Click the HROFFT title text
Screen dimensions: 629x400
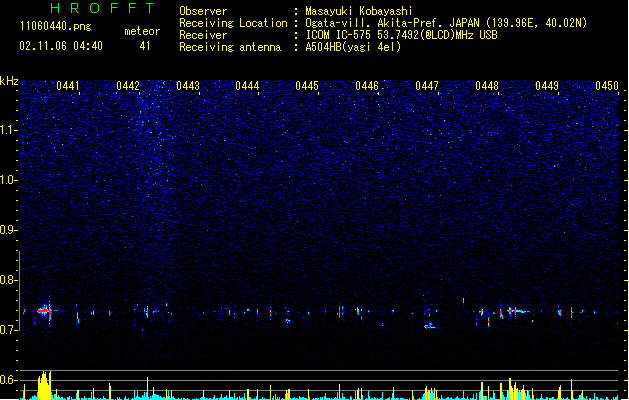click(x=102, y=8)
